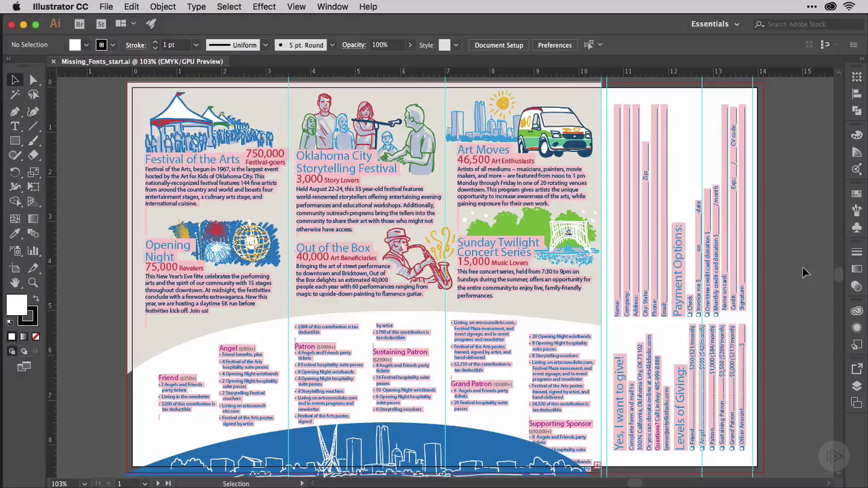Select the Gradient tool
868x488 pixels.
pyautogui.click(x=33, y=219)
